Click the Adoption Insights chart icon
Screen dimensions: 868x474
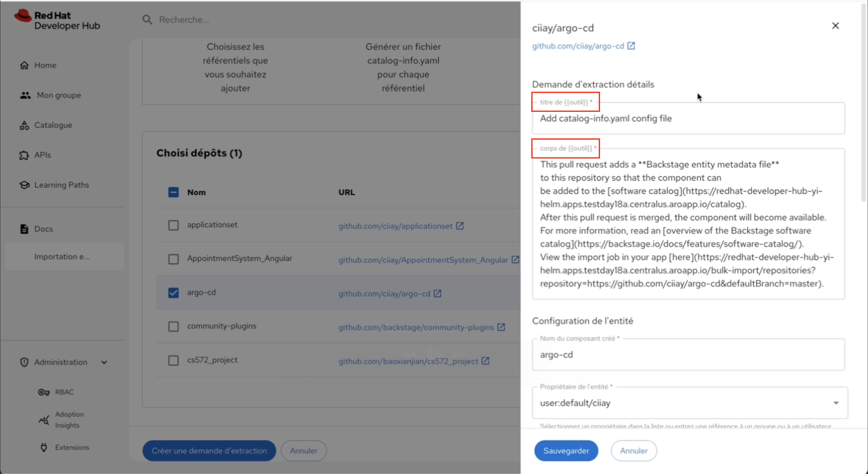pos(43,420)
